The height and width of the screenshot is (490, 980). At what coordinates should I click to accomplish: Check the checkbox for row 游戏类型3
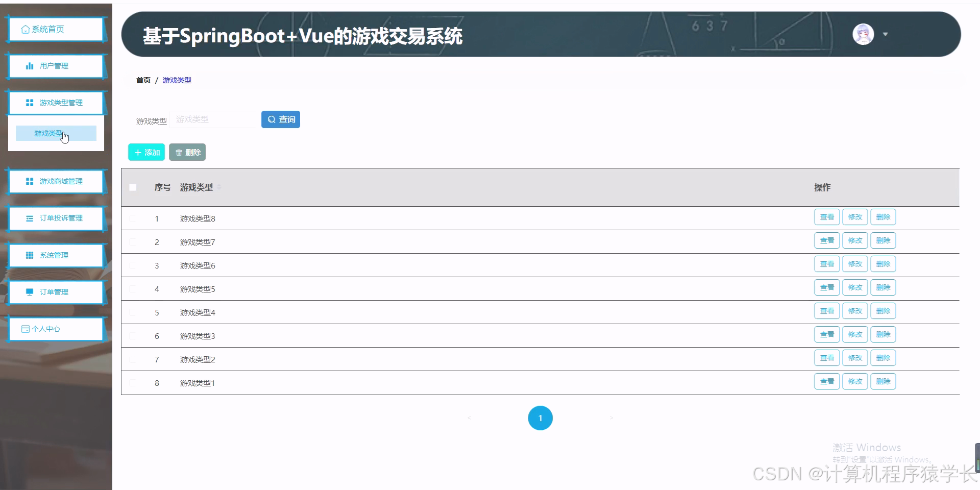tap(133, 336)
